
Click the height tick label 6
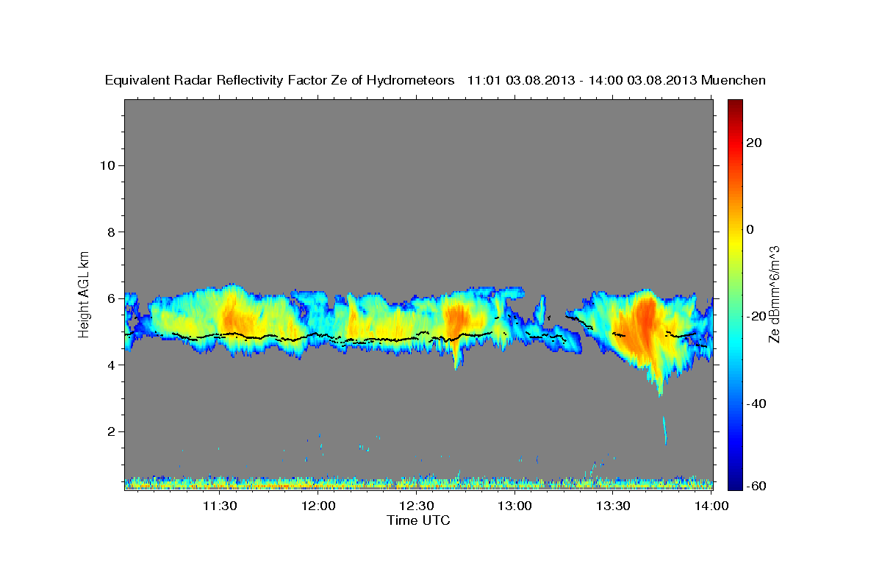(x=111, y=298)
